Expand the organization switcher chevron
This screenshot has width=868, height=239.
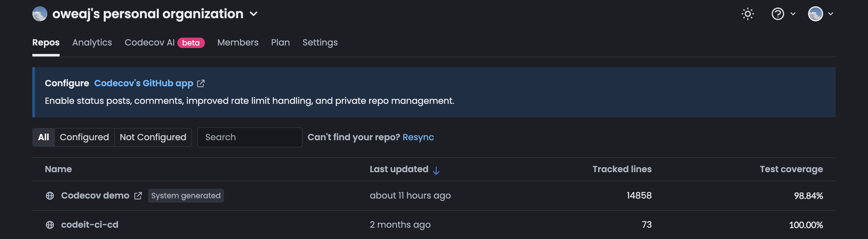[x=253, y=14]
